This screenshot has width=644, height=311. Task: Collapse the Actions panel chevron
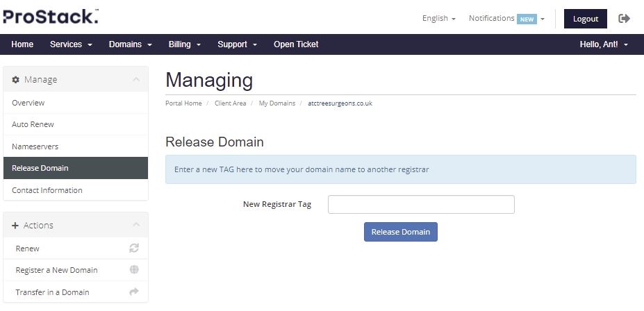click(x=136, y=225)
